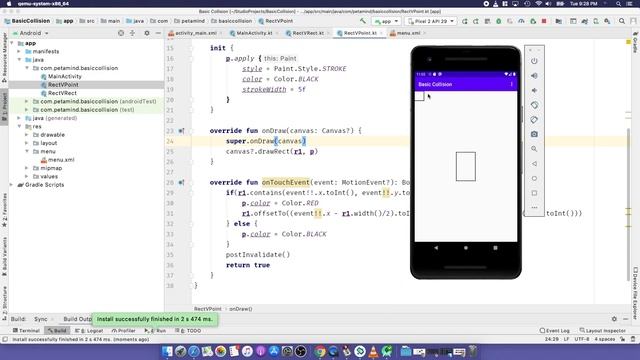Expand the values folder
The image size is (640, 360).
(x=27, y=176)
